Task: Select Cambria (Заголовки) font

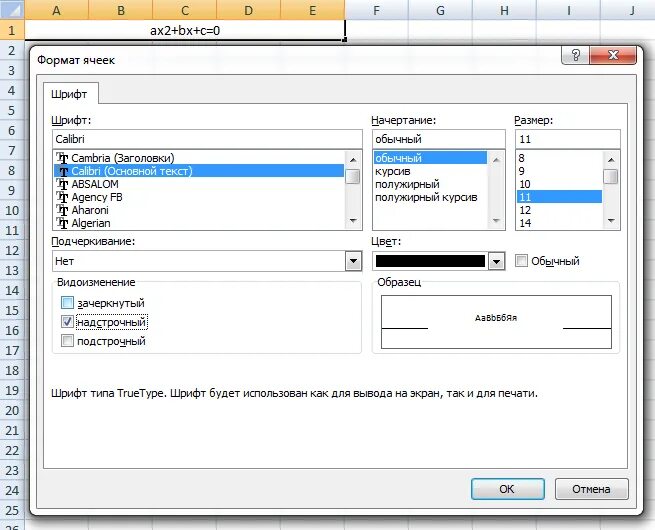Action: point(199,158)
